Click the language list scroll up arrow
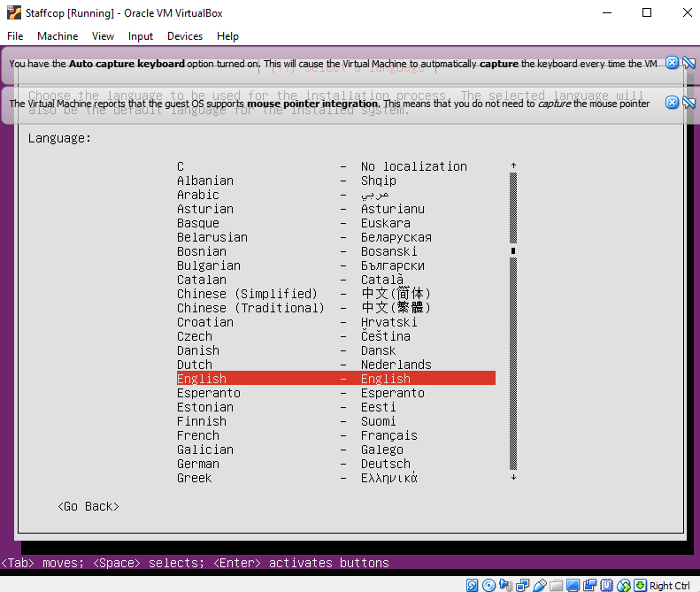 (x=513, y=165)
